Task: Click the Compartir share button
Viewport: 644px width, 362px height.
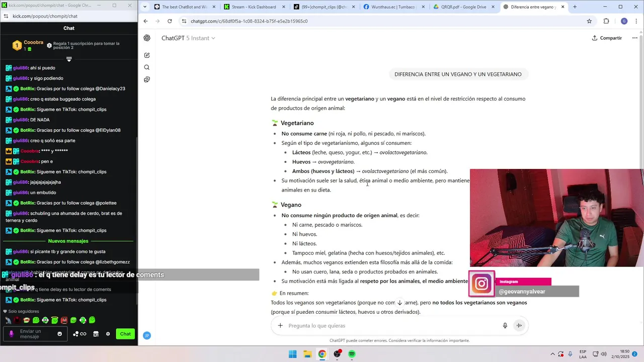Action: tap(607, 38)
